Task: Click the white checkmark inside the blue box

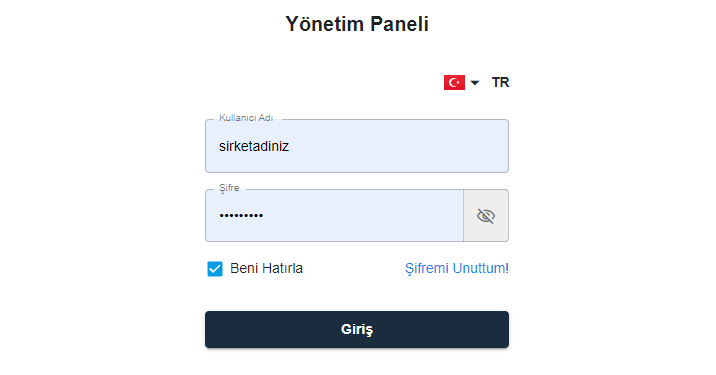Action: pos(215,269)
